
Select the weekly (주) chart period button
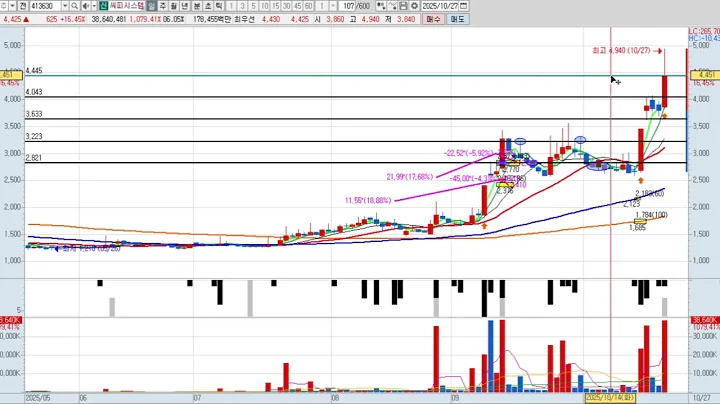click(163, 6)
